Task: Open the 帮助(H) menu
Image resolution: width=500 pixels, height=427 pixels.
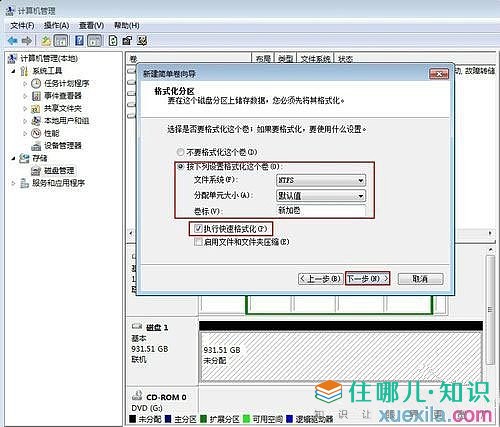Action: [x=127, y=25]
